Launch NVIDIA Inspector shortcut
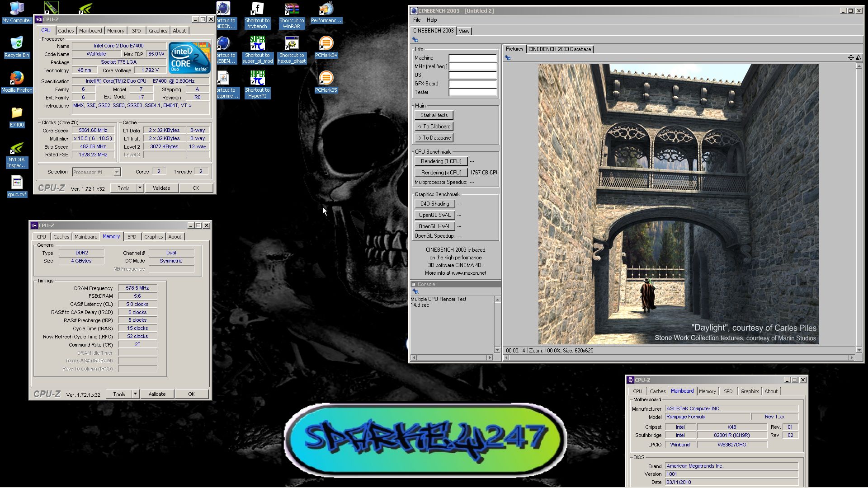This screenshot has height=488, width=868. [17, 155]
